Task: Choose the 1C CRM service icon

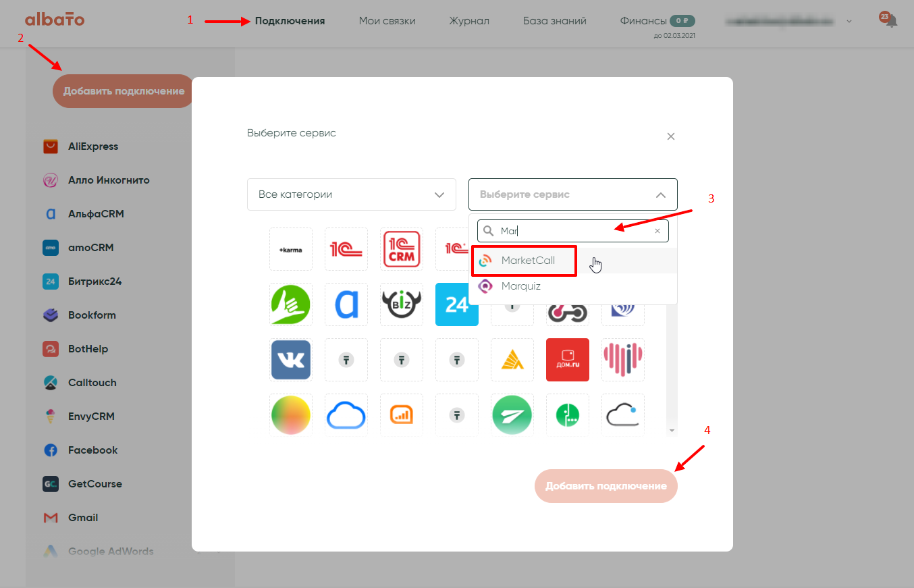Action: 402,249
